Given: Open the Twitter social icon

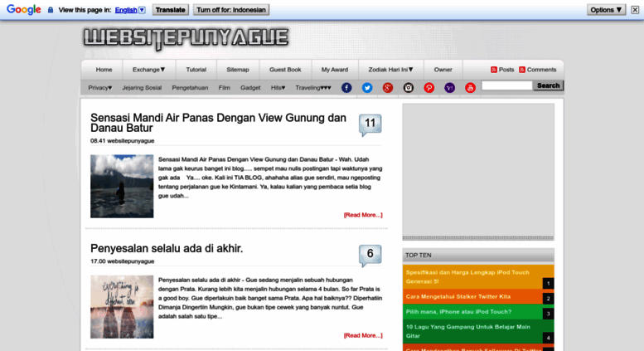Looking at the screenshot, I should click(367, 88).
